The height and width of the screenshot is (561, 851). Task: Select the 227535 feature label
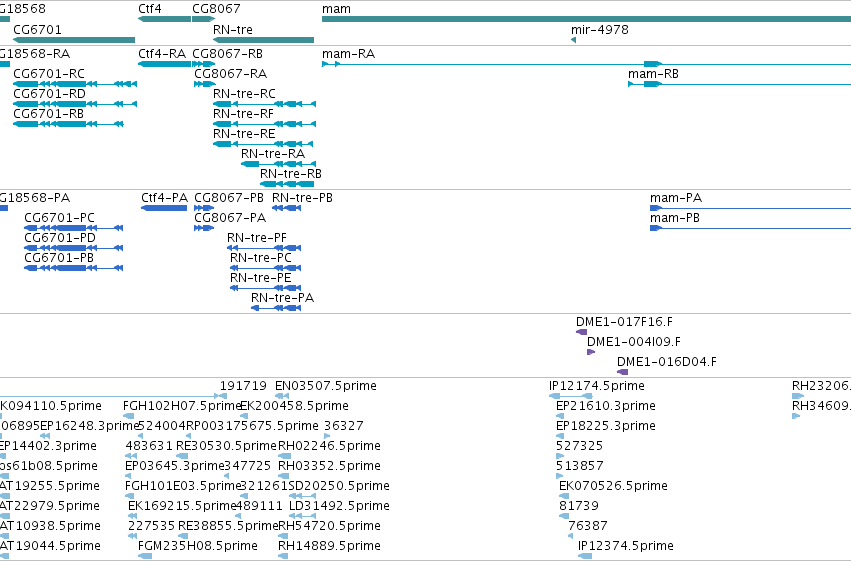(151, 526)
